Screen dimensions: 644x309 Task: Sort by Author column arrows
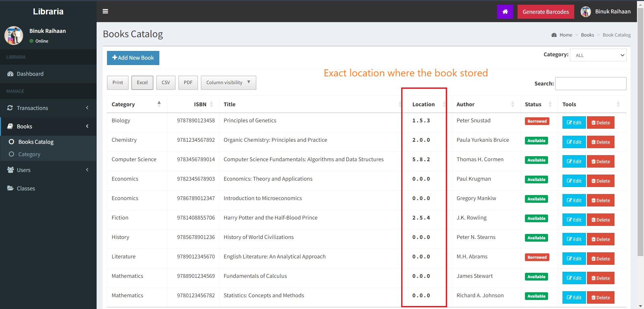click(x=513, y=104)
